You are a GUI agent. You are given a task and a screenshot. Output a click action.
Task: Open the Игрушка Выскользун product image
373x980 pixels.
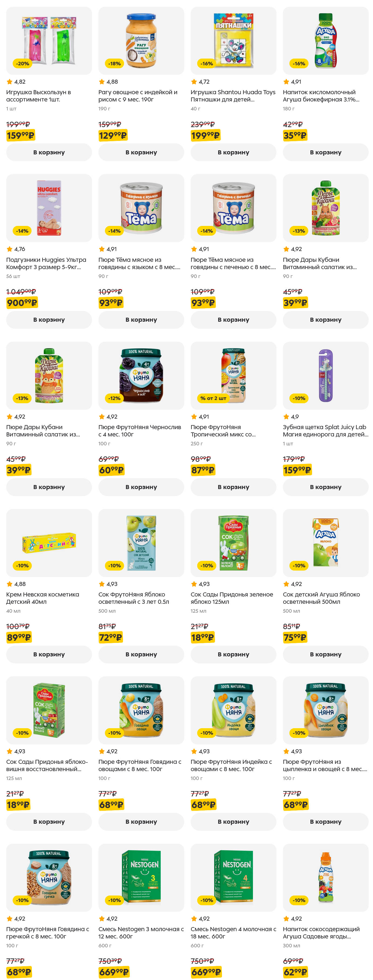[49, 40]
